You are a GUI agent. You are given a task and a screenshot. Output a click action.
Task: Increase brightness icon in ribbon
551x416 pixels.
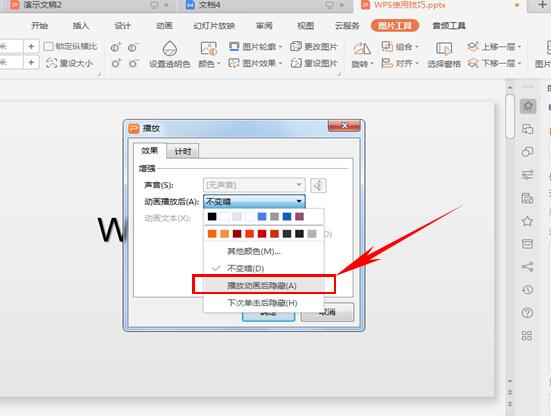pos(116,64)
